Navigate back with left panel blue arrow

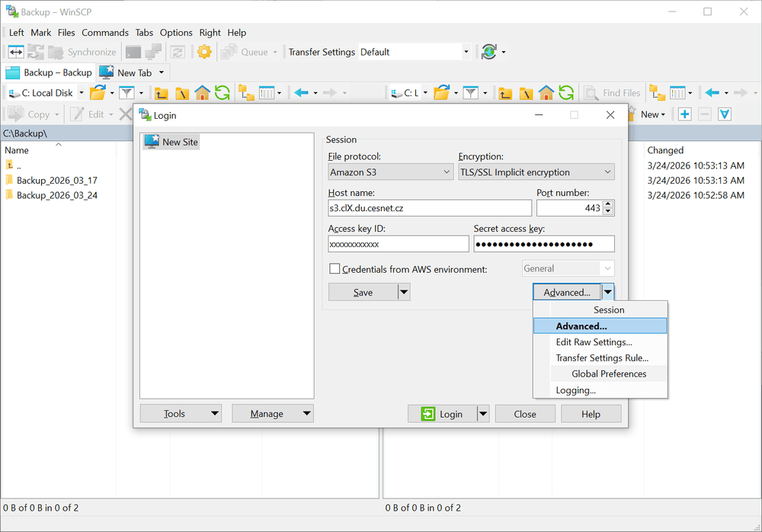tap(301, 92)
